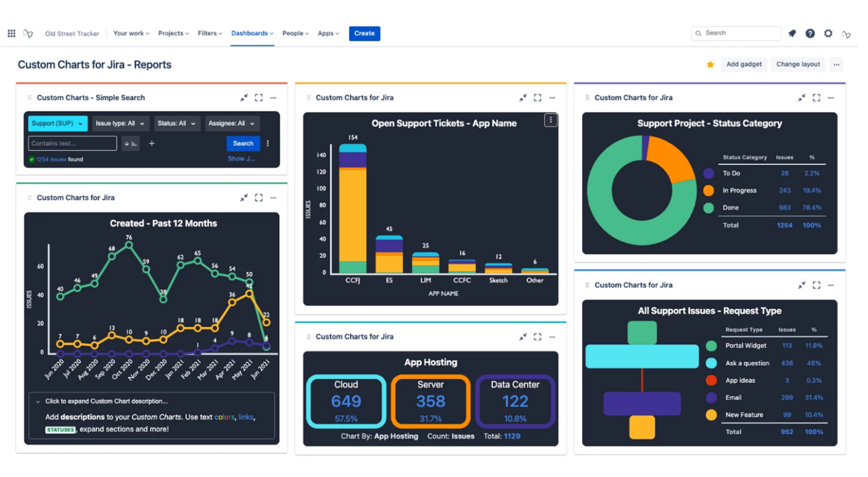Click the Search button in Simple Search gadget
This screenshot has height=477, width=868.
243,143
